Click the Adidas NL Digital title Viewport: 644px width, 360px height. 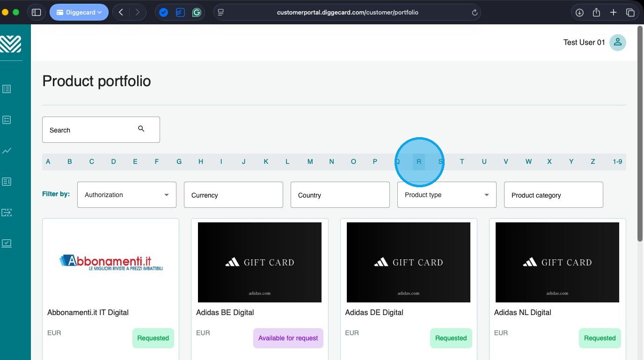coord(523,312)
